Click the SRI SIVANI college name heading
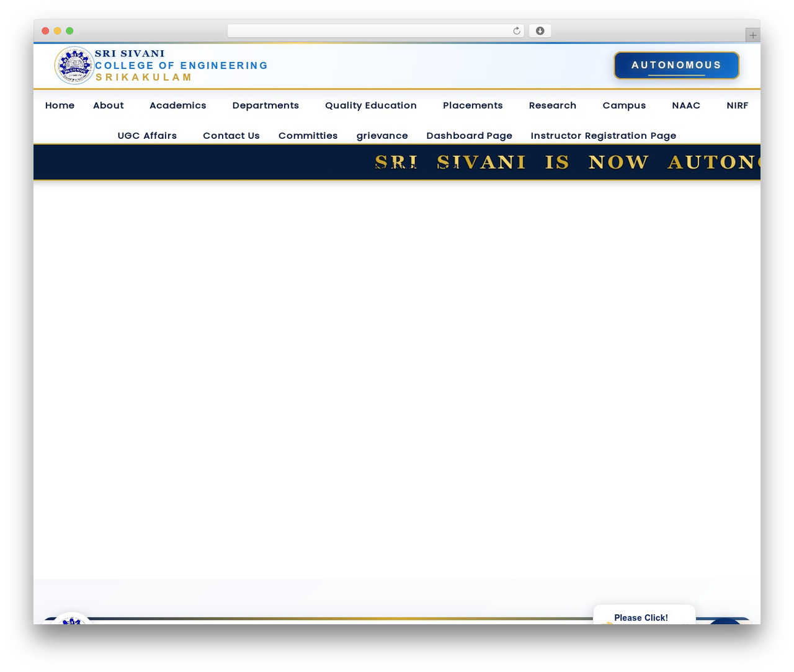Viewport: 794px width, 672px height. [130, 53]
